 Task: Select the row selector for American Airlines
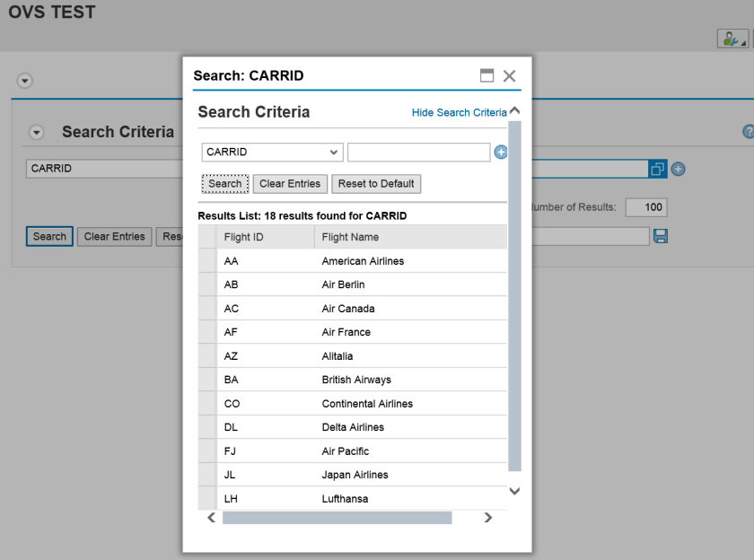pos(206,261)
